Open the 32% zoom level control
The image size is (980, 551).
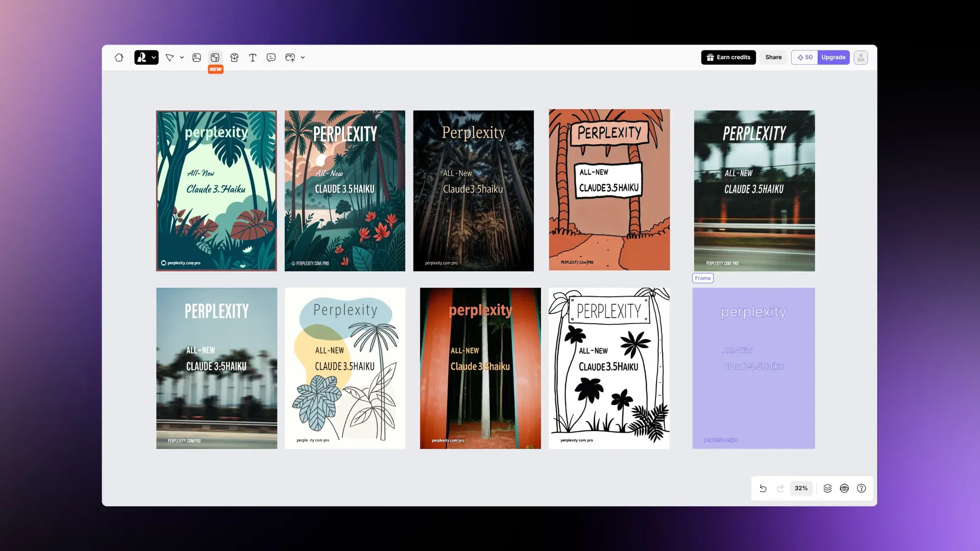801,488
